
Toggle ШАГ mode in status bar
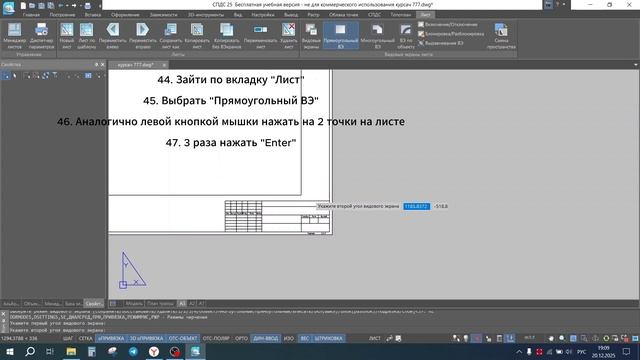click(68, 338)
